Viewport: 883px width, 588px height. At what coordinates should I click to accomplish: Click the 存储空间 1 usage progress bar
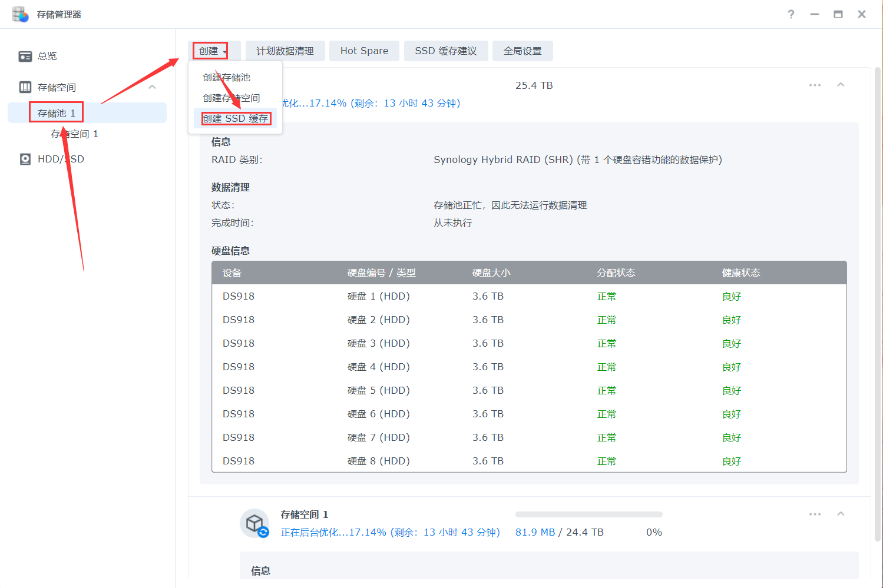pyautogui.click(x=588, y=514)
